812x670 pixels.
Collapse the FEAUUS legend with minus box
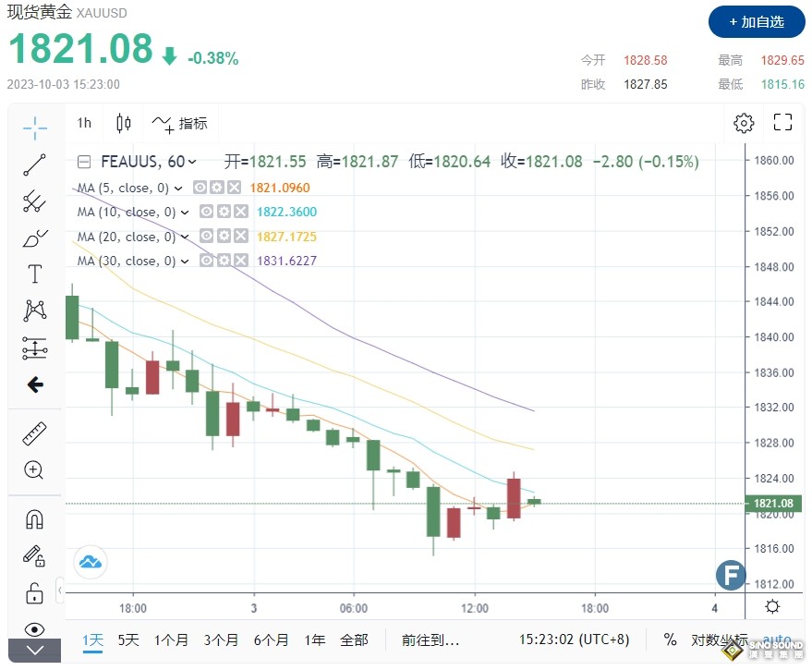point(83,163)
